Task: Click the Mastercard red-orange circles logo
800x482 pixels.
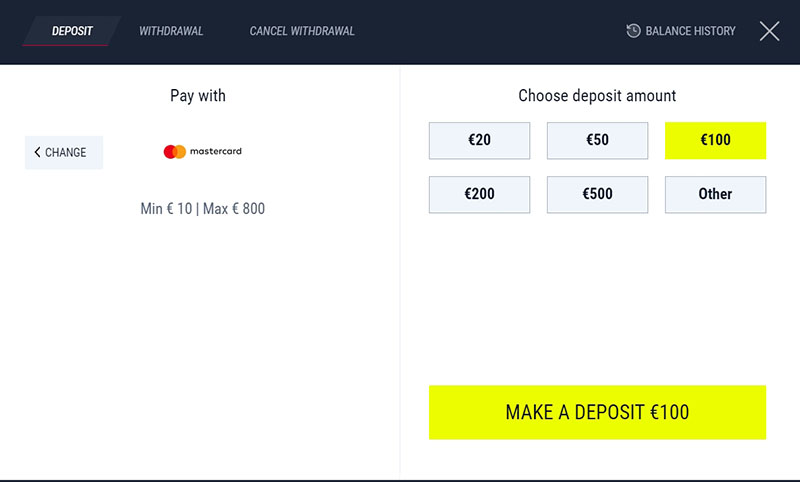Action: click(174, 151)
